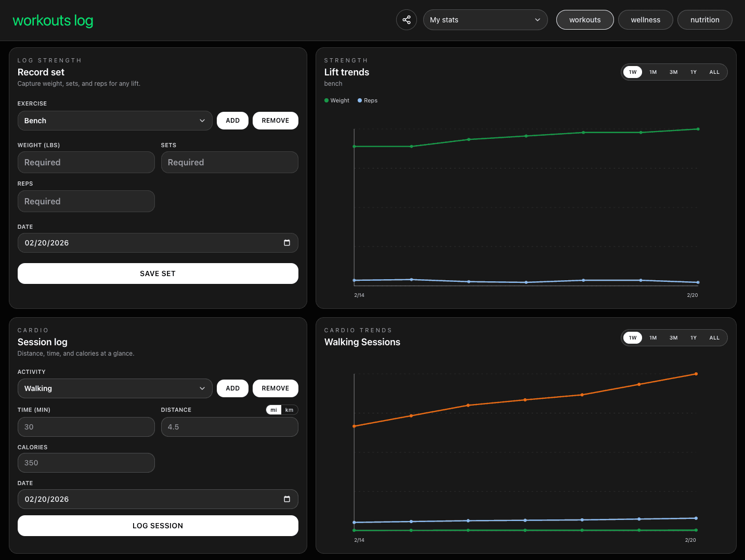Click the Walking Sessions heading
The image size is (745, 560).
click(x=362, y=342)
